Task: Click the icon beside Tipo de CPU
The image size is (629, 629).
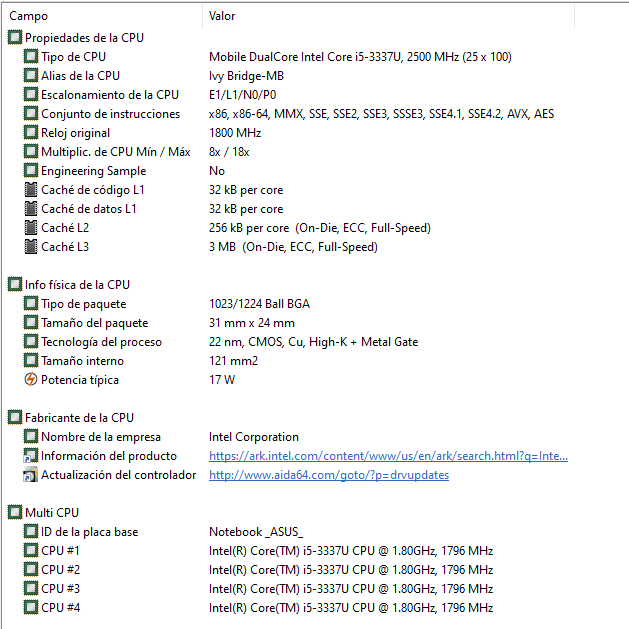Action: tap(31, 57)
